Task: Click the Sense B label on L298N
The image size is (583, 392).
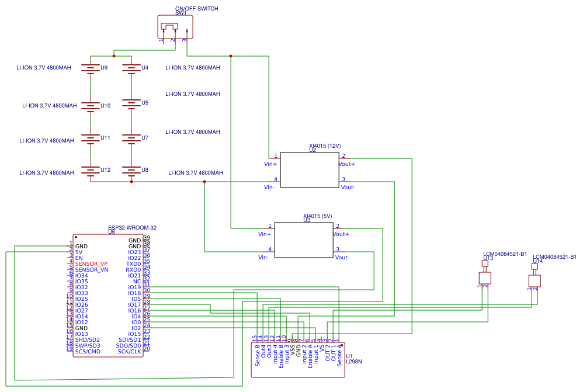Action: pyautogui.click(x=258, y=355)
